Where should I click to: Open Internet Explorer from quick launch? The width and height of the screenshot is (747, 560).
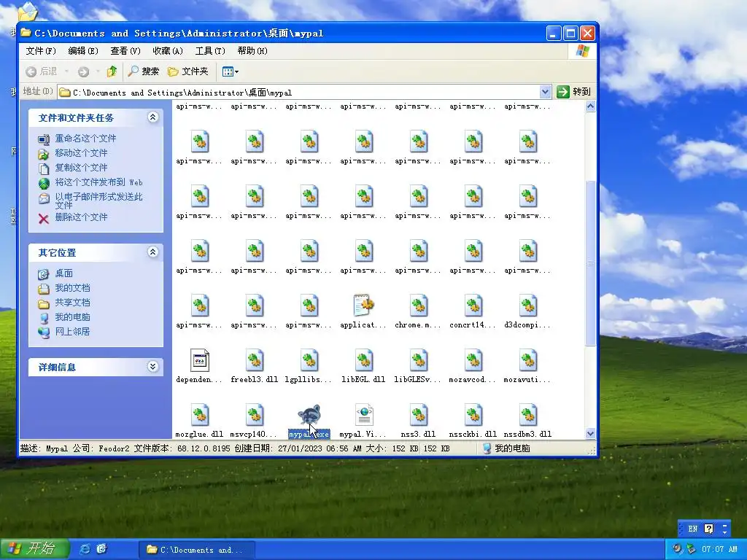pos(85,549)
